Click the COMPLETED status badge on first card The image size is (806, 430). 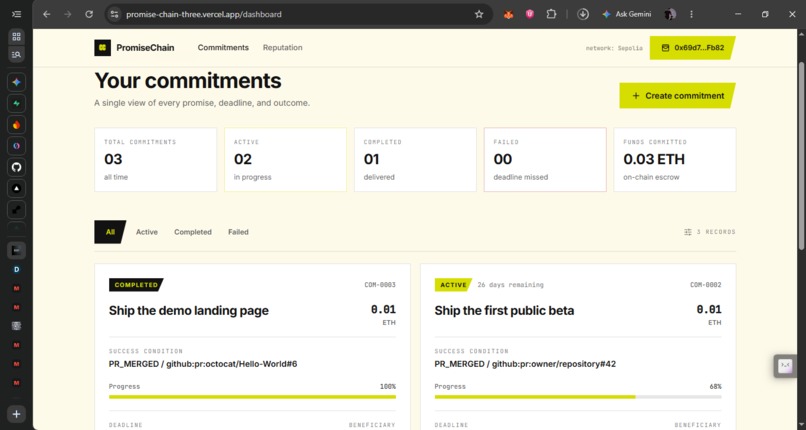[x=136, y=285]
